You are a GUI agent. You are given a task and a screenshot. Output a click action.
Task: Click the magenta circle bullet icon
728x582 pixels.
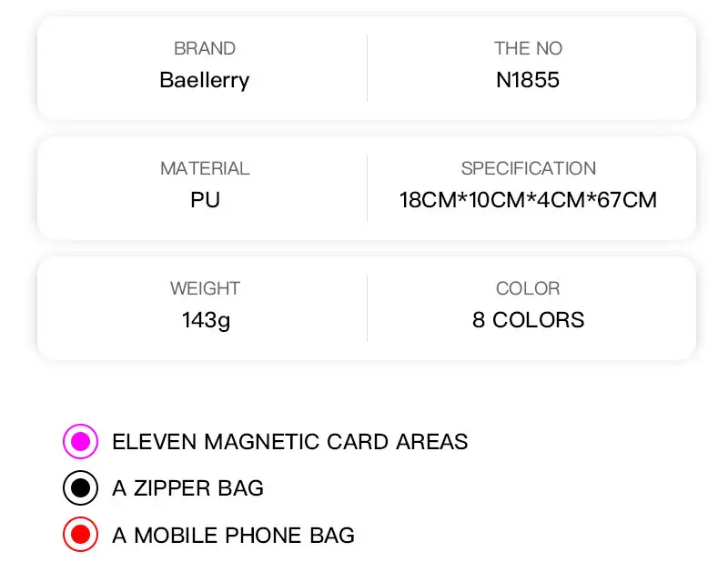point(80,441)
